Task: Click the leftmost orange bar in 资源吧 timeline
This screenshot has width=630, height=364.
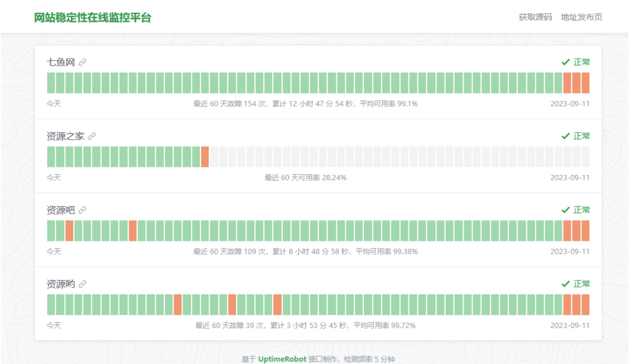Action: pyautogui.click(x=70, y=231)
